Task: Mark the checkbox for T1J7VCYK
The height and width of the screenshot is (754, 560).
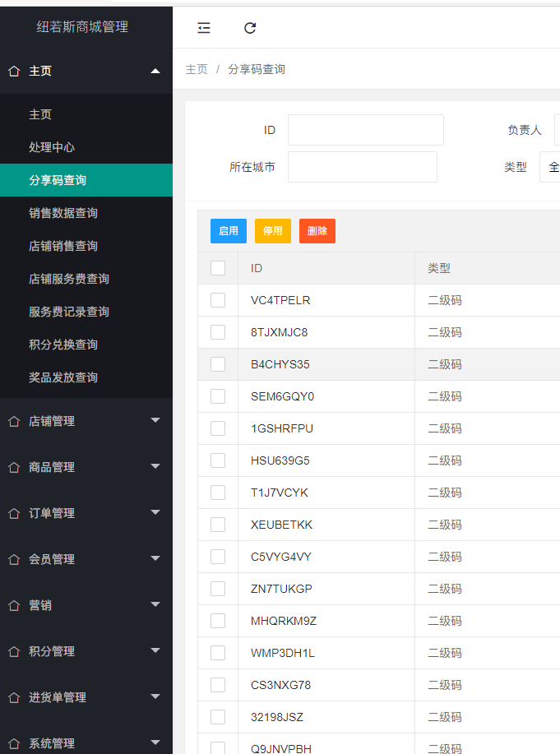Action: click(218, 493)
